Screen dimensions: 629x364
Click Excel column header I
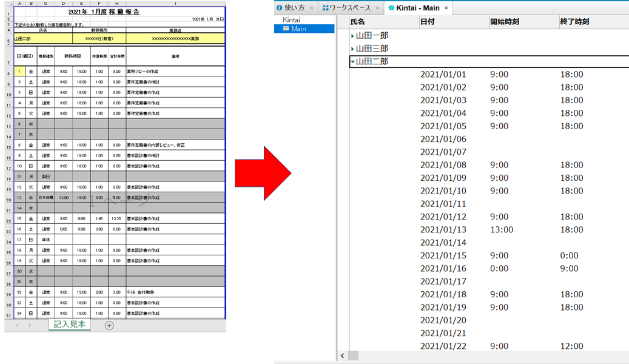[x=175, y=4]
